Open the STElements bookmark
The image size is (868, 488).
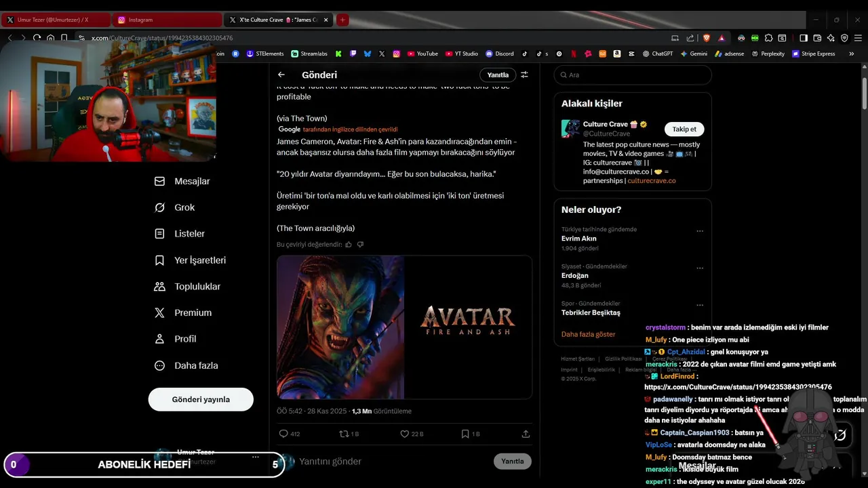pos(265,54)
